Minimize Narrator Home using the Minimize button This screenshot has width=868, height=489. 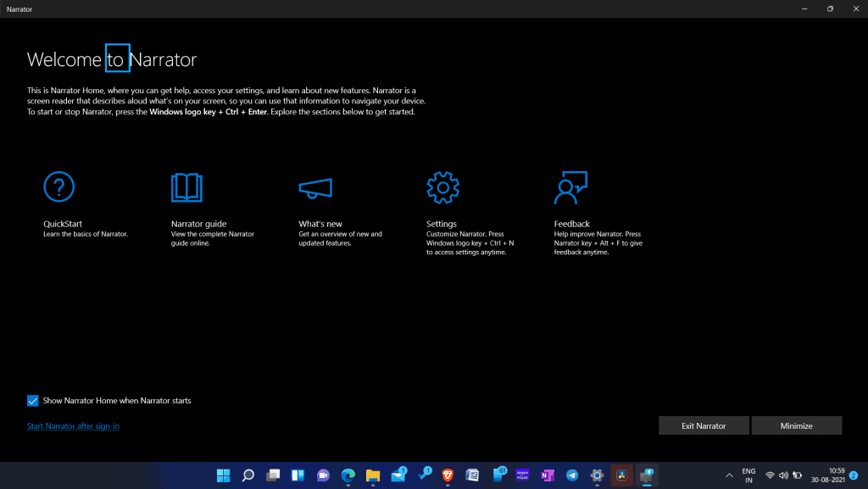pos(796,425)
